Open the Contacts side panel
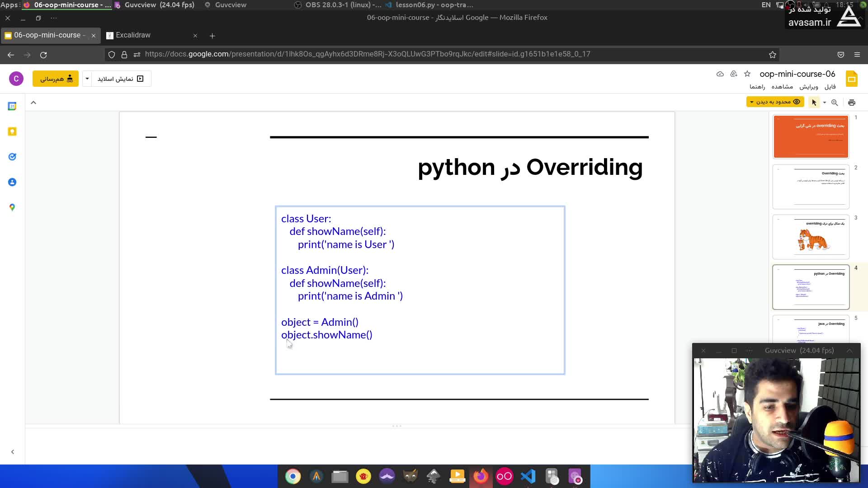Viewport: 868px width, 488px height. 12,182
